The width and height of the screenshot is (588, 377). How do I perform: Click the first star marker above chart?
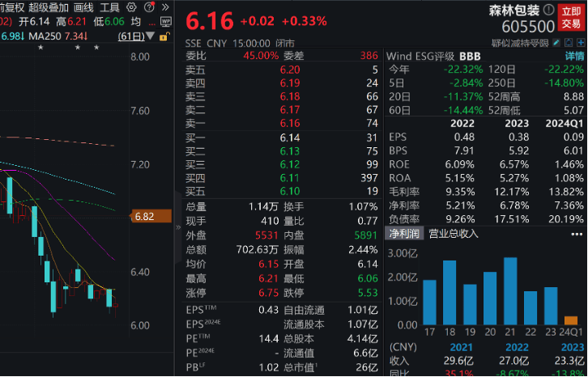40,48
